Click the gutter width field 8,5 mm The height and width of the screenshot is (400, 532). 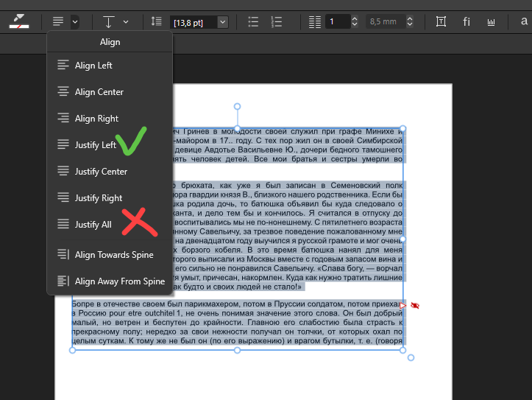[x=386, y=22]
